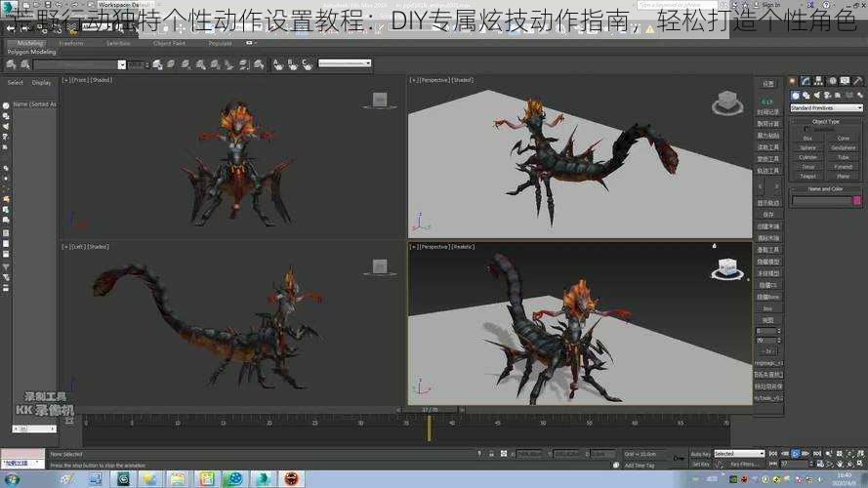This screenshot has width=868, height=488.
Task: Step to the next frame
Action: tap(806, 454)
